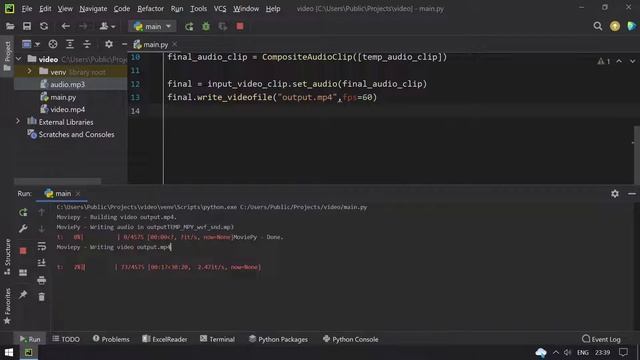This screenshot has width=640, height=360.
Task: Open the Python Packages tool window
Action: point(278,339)
